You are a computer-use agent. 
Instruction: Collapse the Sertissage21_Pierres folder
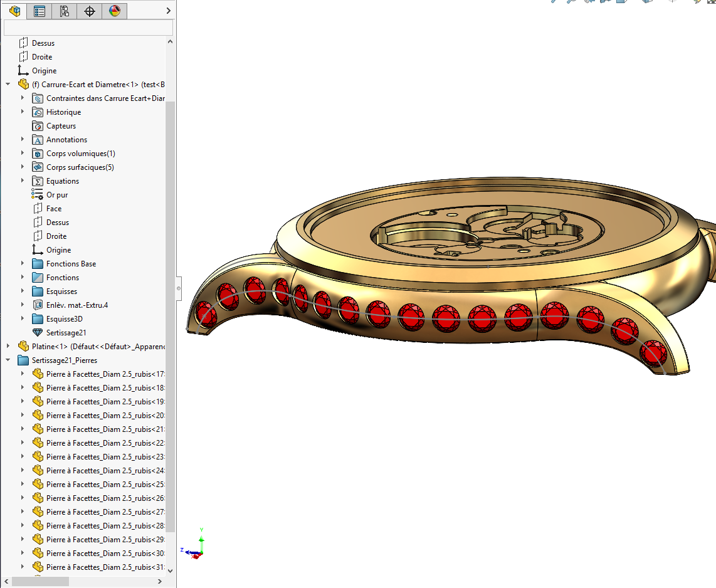pyautogui.click(x=8, y=360)
